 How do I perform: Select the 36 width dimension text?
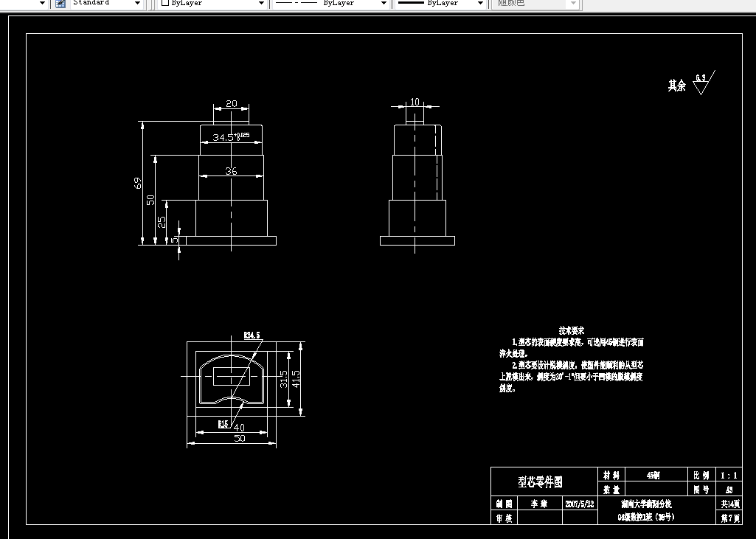click(x=231, y=170)
